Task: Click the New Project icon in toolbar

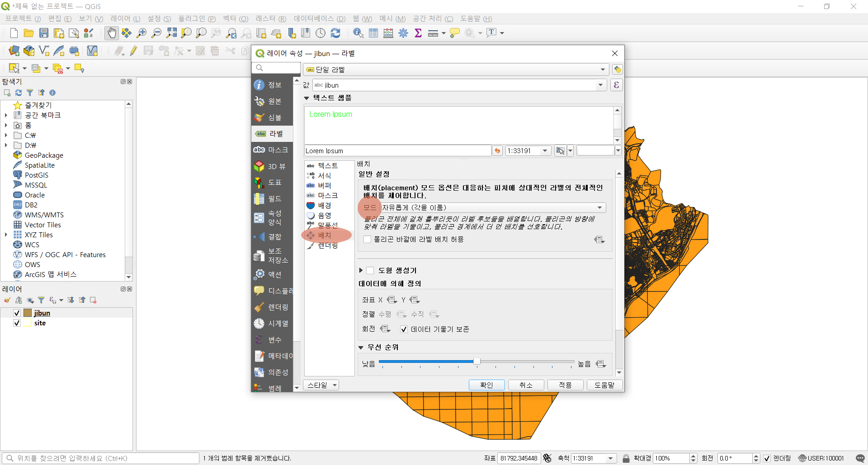Action: pos(14,33)
